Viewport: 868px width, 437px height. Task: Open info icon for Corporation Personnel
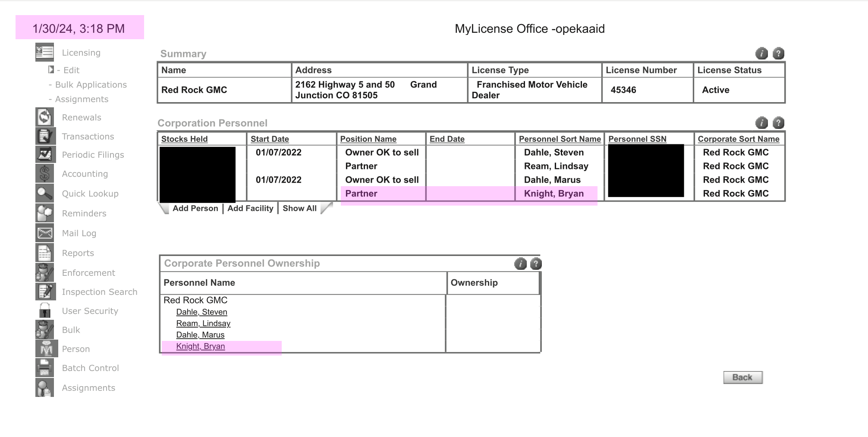coord(761,123)
